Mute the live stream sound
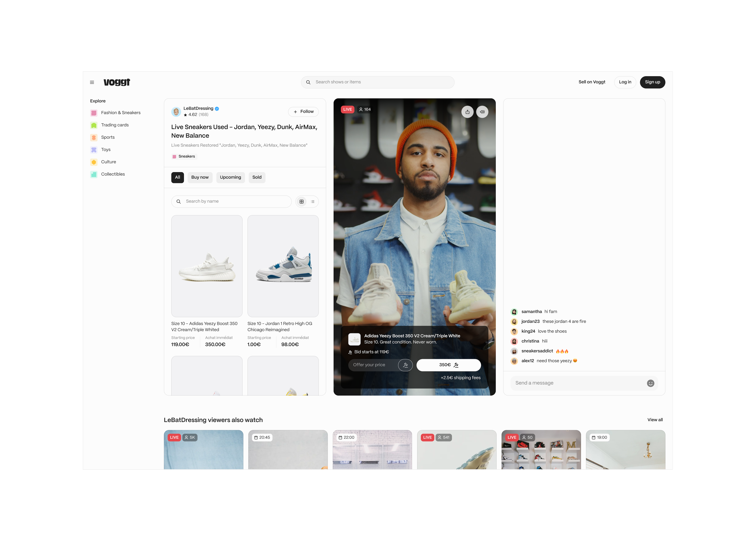756x541 pixels. (482, 112)
